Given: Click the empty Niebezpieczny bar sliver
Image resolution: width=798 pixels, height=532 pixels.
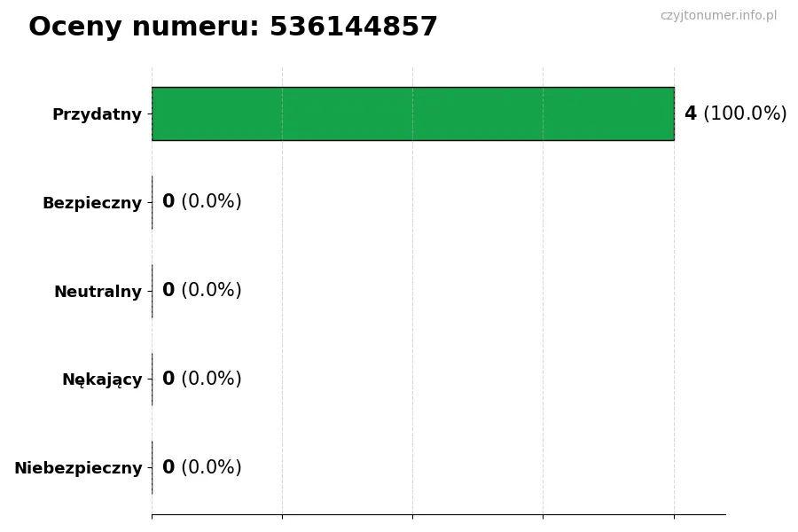Looking at the screenshot, I should click(x=153, y=467).
